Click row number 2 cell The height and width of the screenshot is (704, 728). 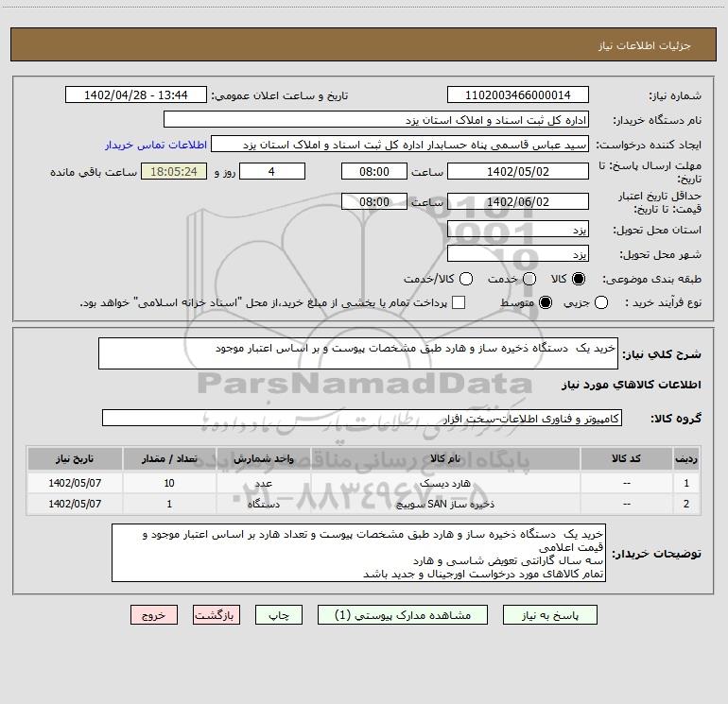coord(686,504)
